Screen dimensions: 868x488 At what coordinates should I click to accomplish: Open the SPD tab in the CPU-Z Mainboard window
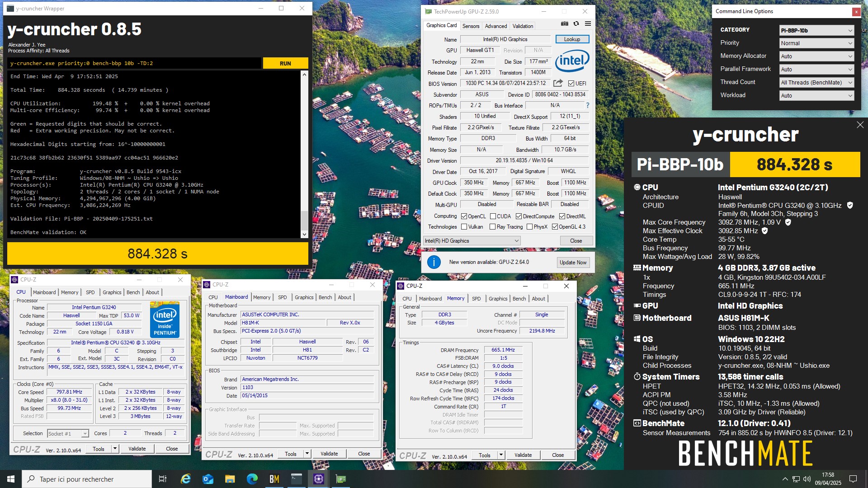pyautogui.click(x=282, y=297)
